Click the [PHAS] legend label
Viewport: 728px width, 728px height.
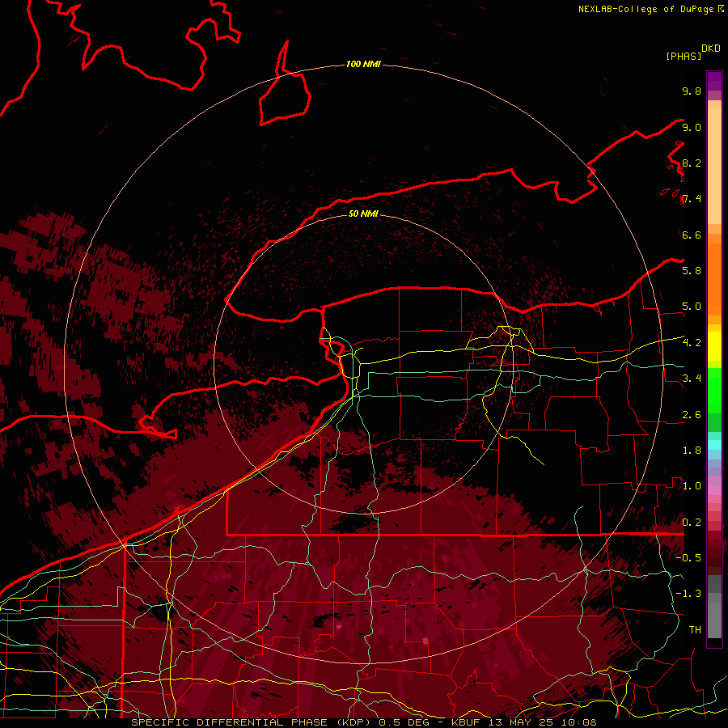tap(684, 56)
